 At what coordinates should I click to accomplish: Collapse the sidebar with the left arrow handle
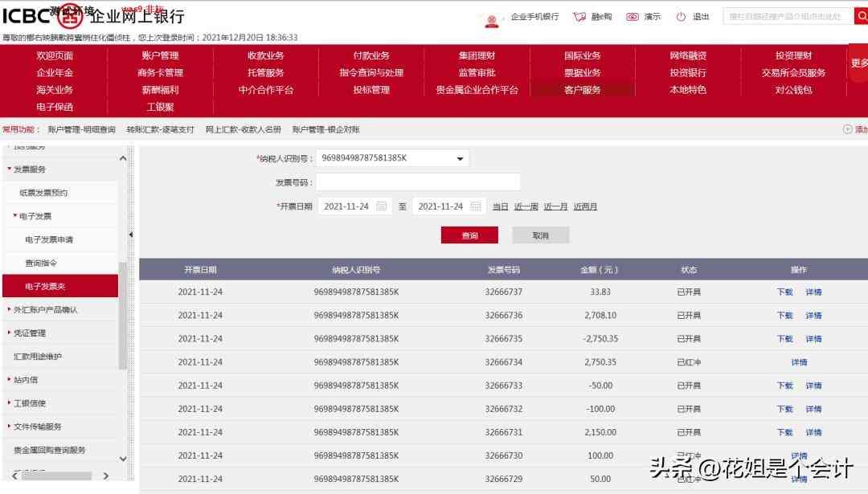131,235
